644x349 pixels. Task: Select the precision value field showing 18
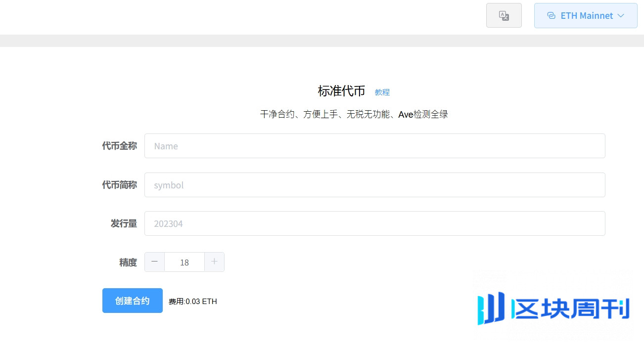(x=184, y=262)
